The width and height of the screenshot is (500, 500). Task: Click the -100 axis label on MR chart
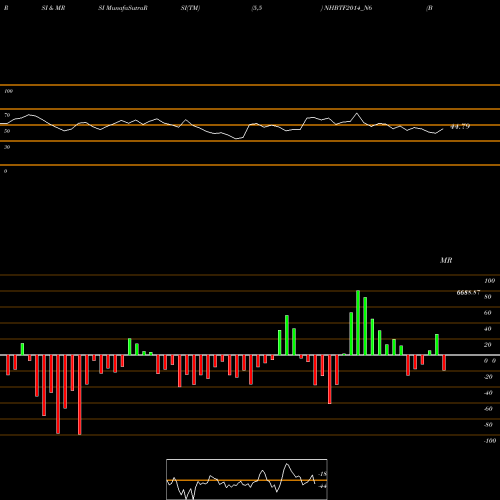[x=490, y=440]
